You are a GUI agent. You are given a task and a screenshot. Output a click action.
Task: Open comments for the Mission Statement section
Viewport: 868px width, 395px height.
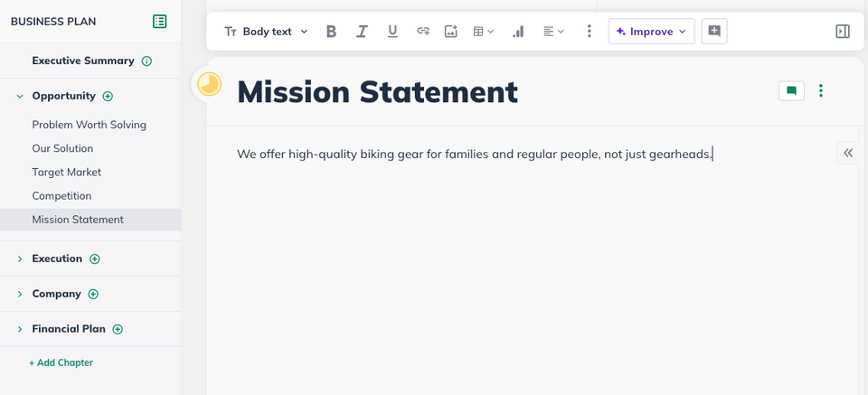pos(792,90)
